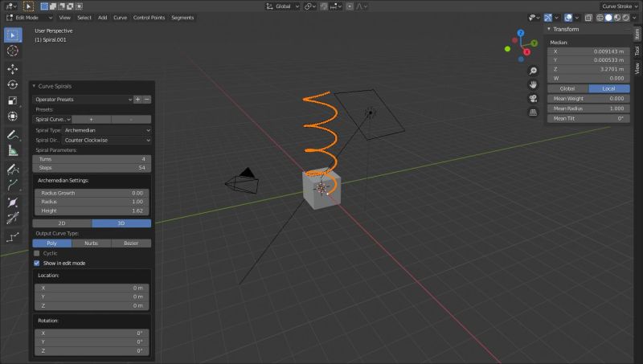Switch to solid shading

tap(608, 18)
